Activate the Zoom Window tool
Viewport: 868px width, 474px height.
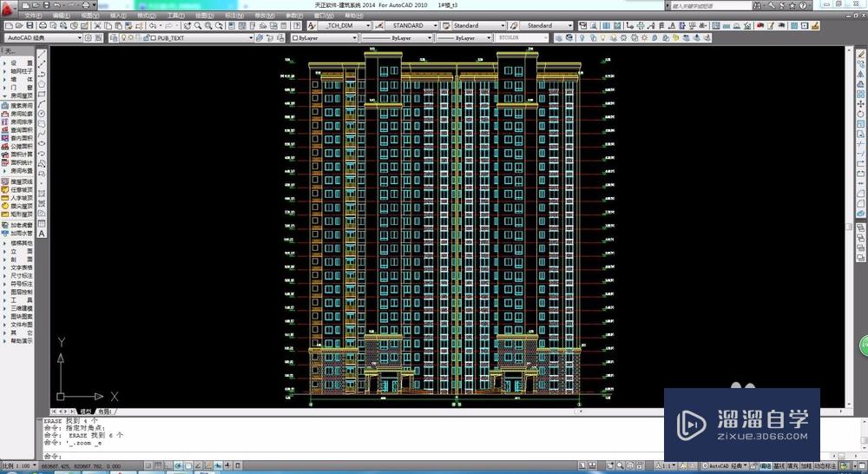point(208,25)
